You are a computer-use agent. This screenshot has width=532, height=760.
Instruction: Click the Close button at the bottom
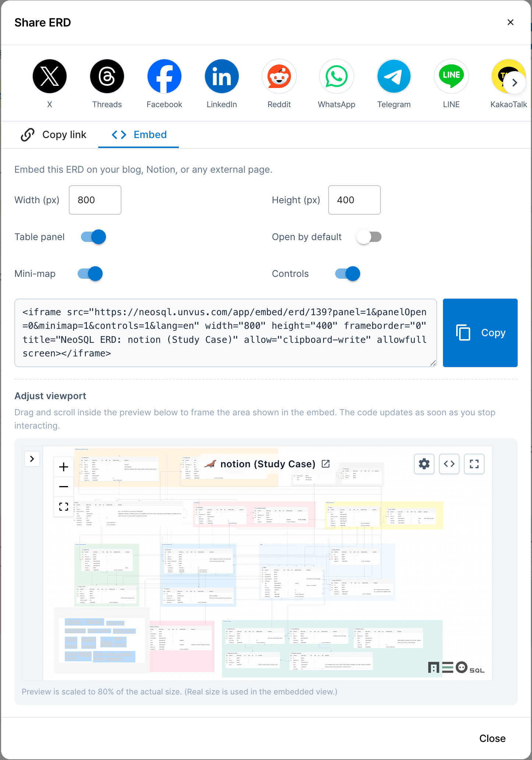492,738
